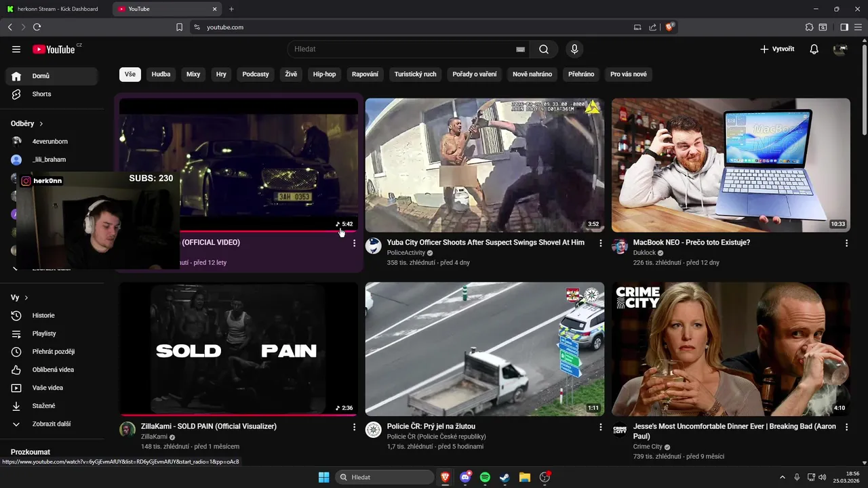Viewport: 868px width, 488px height.
Task: Open more options for MacBook NEO video
Action: pyautogui.click(x=846, y=243)
